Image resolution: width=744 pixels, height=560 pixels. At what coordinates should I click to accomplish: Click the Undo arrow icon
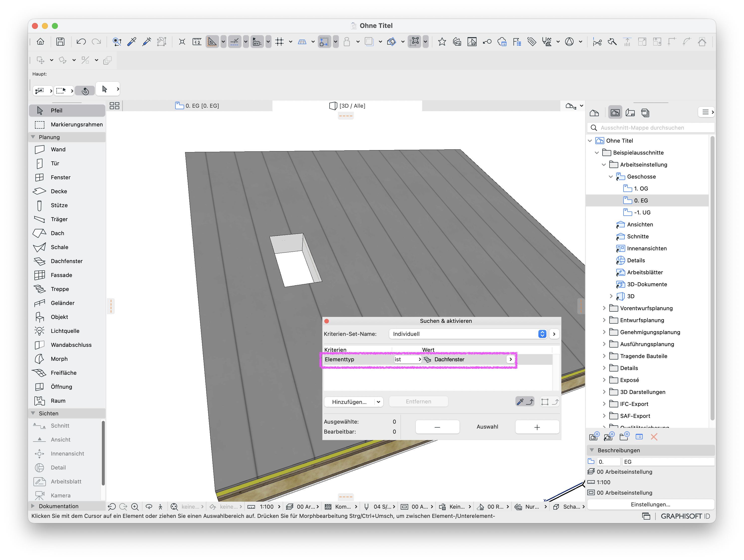[81, 42]
